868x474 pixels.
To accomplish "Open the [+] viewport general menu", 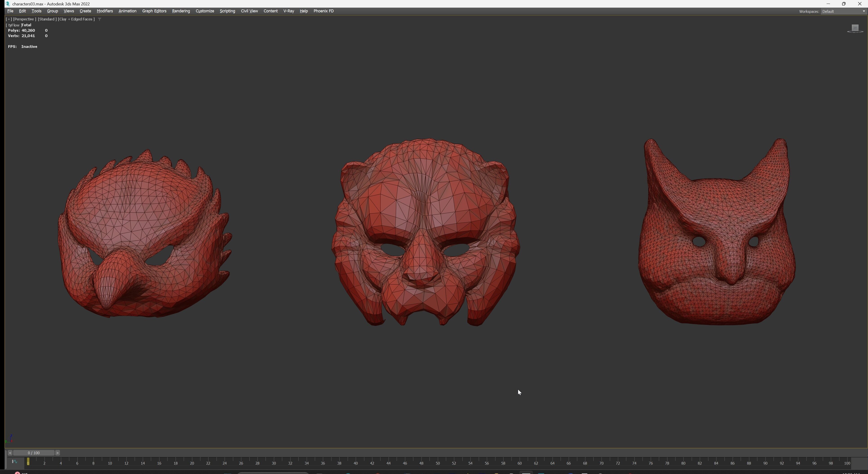I will point(9,19).
